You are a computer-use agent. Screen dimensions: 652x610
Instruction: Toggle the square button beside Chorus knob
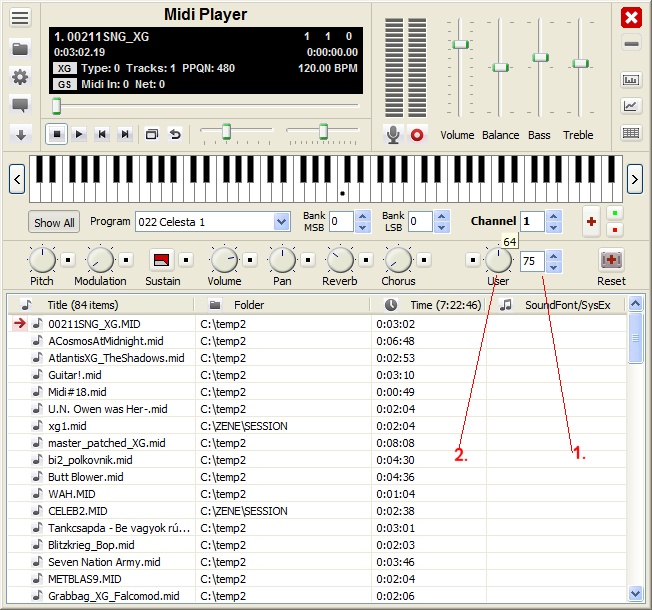point(424,260)
